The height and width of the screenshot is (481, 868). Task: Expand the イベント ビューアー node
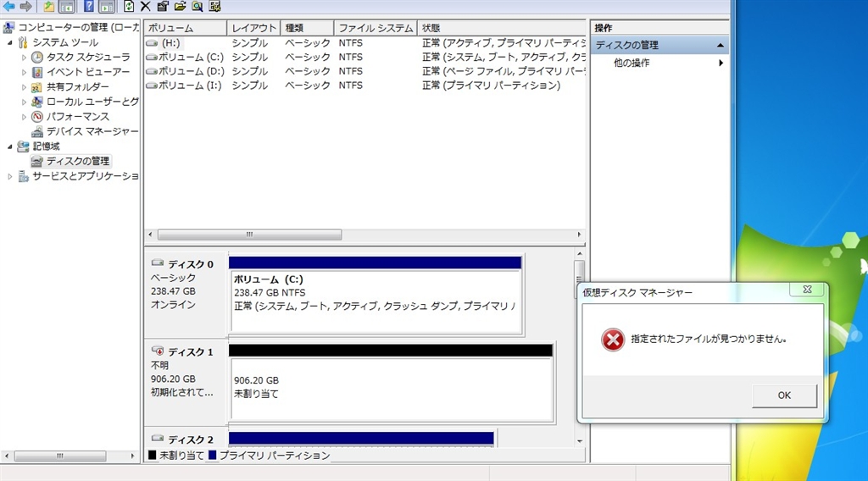point(24,72)
